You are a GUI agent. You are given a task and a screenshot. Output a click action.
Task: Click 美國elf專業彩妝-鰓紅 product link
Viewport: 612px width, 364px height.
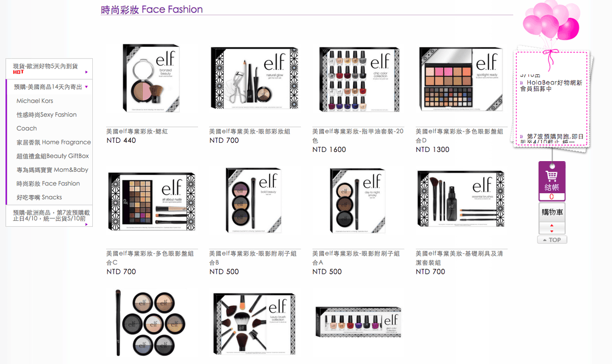pos(137,132)
